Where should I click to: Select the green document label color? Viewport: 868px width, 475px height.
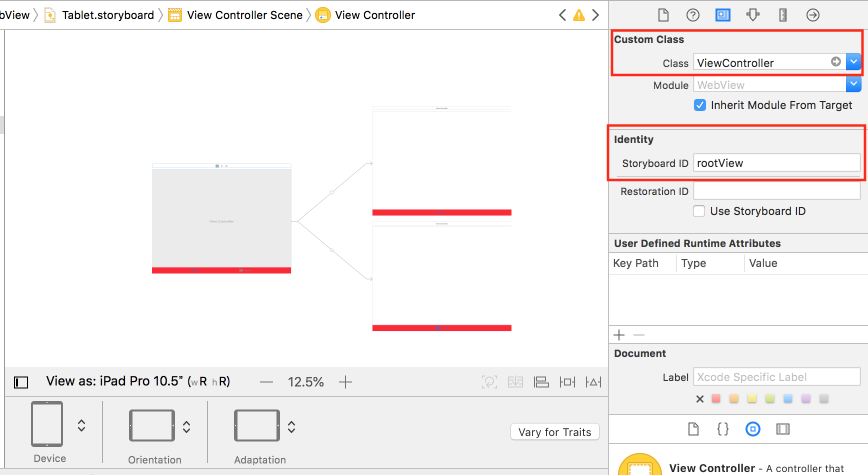pos(769,398)
